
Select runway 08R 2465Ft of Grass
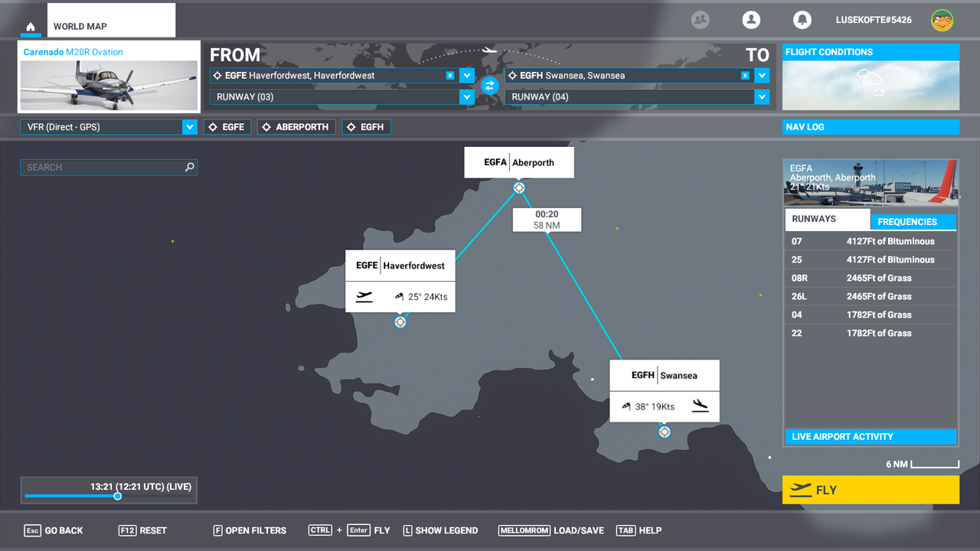tap(871, 278)
